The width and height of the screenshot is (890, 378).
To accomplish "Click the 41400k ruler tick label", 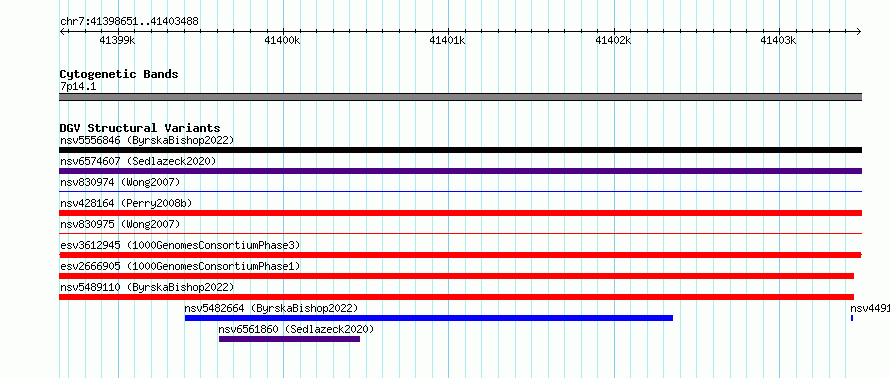I will tap(283, 40).
